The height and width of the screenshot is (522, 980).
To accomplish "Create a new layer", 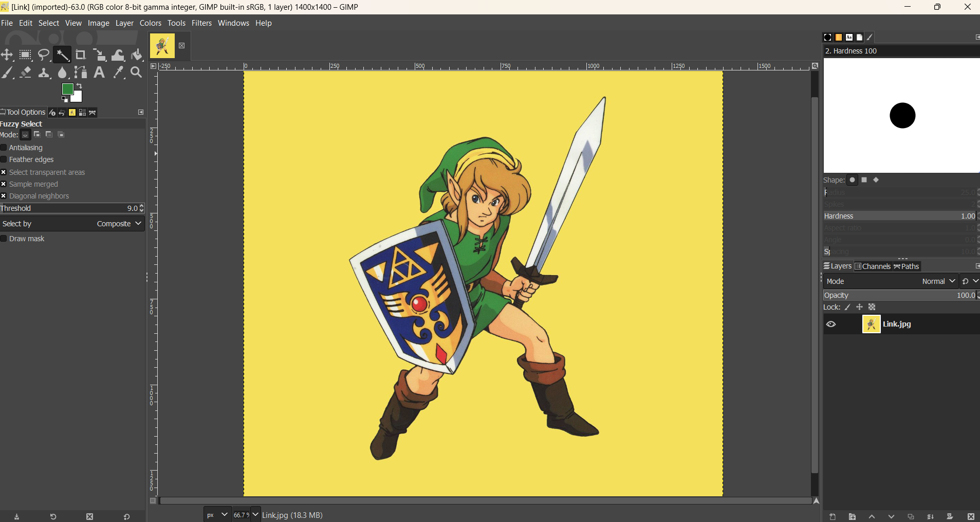I will tap(833, 517).
